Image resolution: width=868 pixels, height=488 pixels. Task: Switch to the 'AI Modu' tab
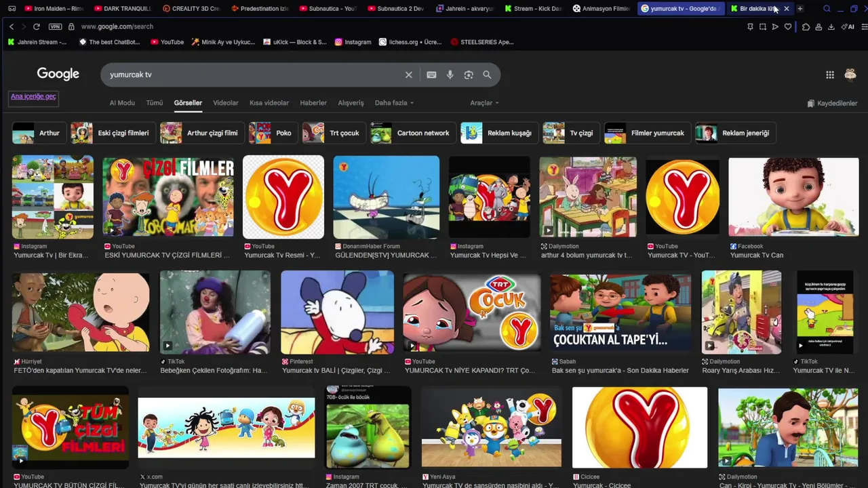(122, 103)
